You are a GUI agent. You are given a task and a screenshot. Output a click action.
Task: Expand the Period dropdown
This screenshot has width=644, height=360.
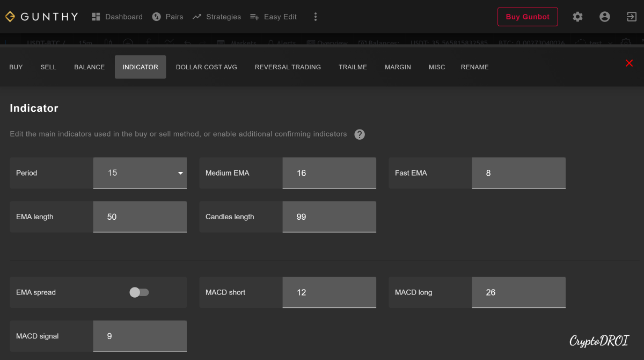[x=140, y=173]
